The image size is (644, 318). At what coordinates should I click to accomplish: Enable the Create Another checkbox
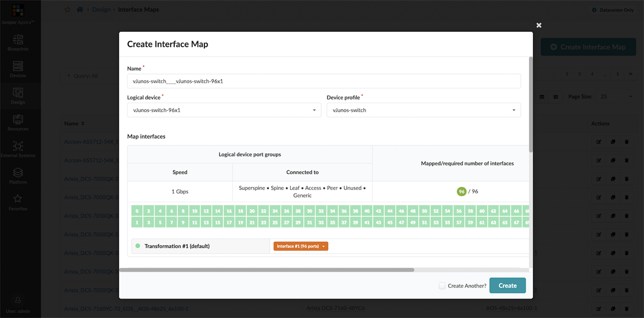point(442,285)
